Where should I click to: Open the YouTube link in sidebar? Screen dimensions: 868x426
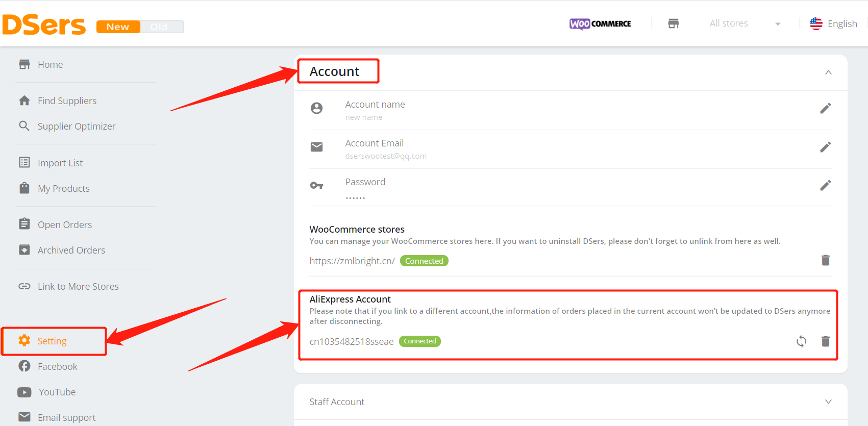click(57, 392)
